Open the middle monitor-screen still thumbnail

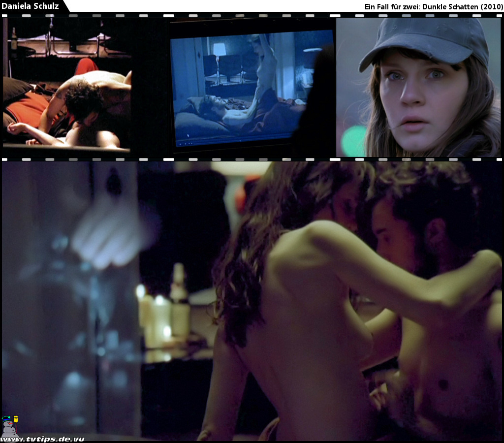[251, 89]
